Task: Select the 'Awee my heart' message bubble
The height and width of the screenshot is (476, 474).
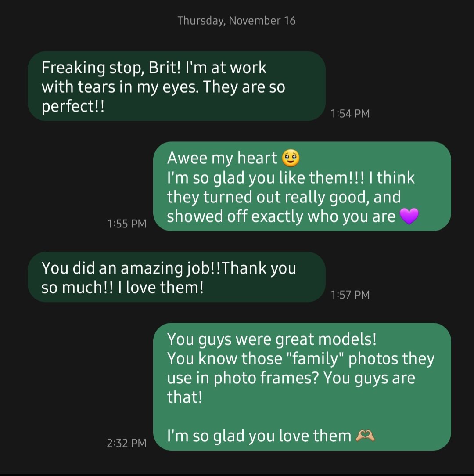Action: (302, 186)
